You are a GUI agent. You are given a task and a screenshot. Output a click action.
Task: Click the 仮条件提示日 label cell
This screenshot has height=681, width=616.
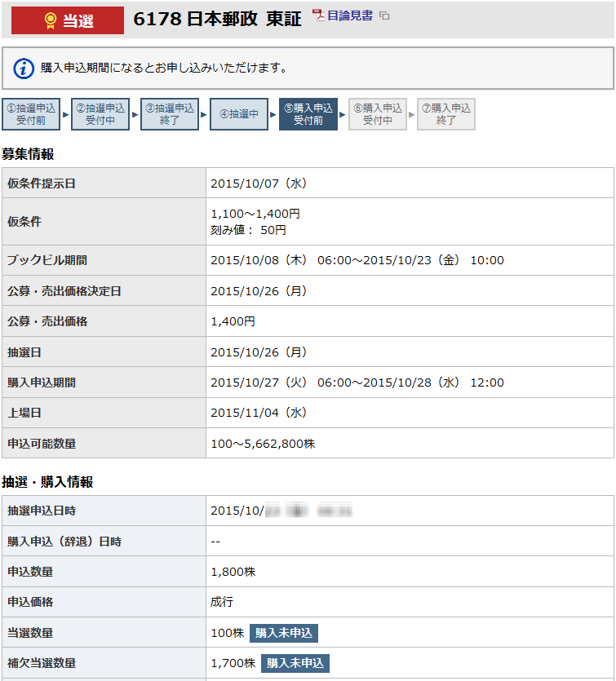click(x=104, y=184)
